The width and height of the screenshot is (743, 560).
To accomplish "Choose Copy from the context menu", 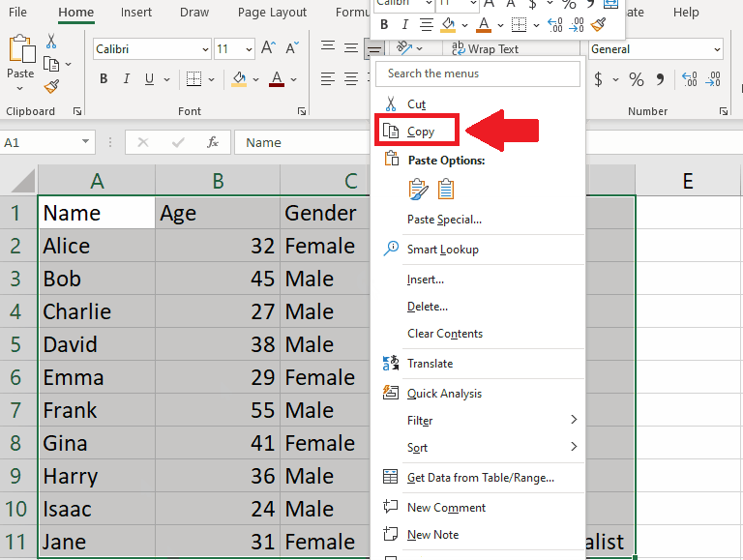I will tap(421, 132).
